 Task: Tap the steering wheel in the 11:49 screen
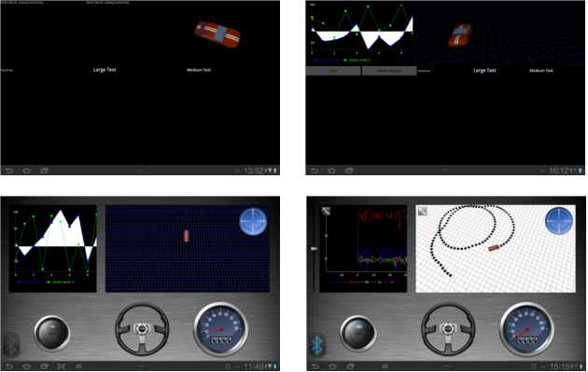point(142,329)
